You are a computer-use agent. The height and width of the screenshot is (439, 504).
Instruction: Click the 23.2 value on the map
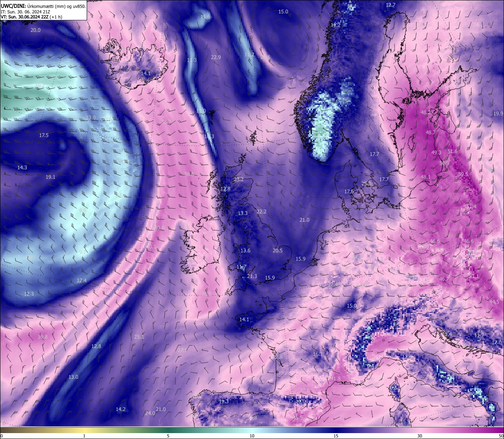pyautogui.click(x=239, y=180)
